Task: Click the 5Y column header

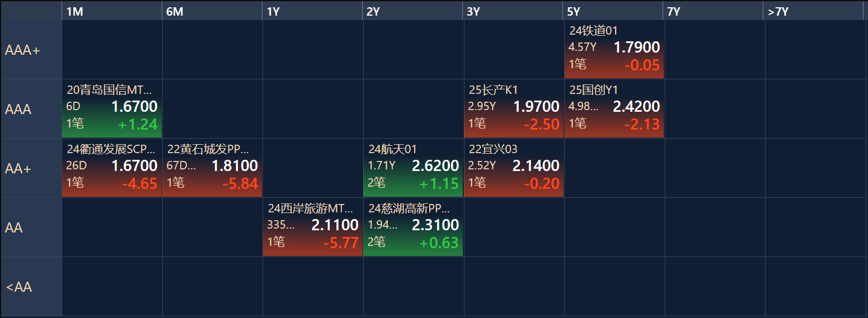Action: (614, 11)
